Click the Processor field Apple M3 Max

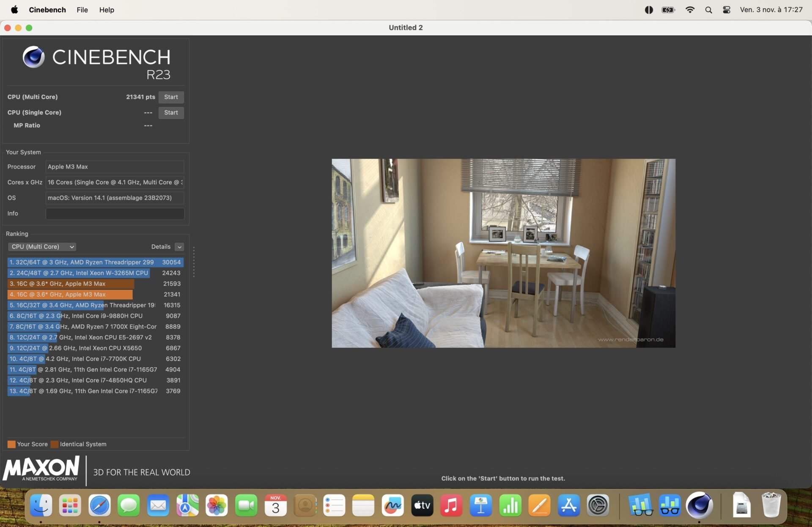pos(115,167)
